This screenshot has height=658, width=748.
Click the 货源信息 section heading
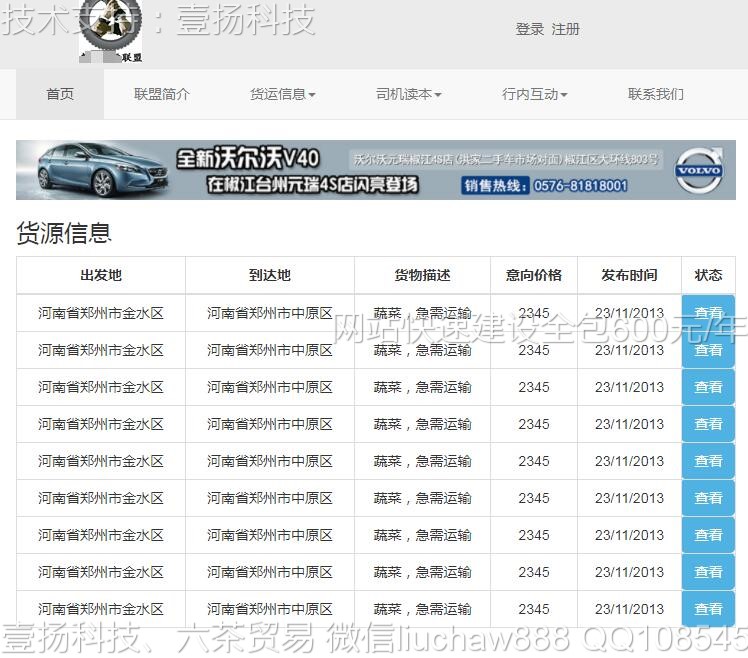[64, 233]
